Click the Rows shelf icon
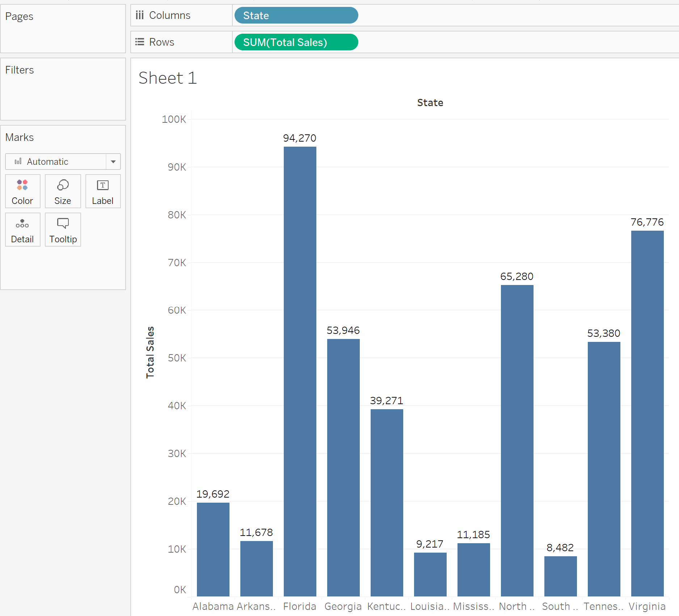Image resolution: width=679 pixels, height=616 pixels. [140, 42]
